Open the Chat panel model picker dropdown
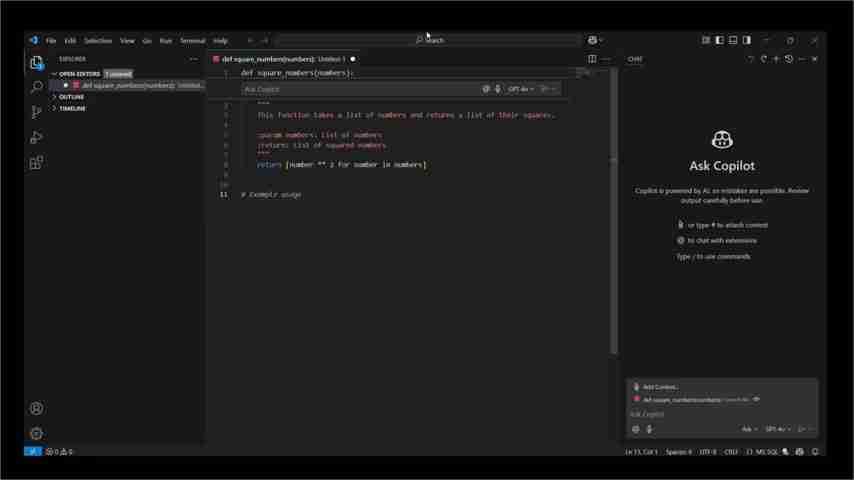Image resolution: width=854 pixels, height=480 pixels. tap(778, 429)
